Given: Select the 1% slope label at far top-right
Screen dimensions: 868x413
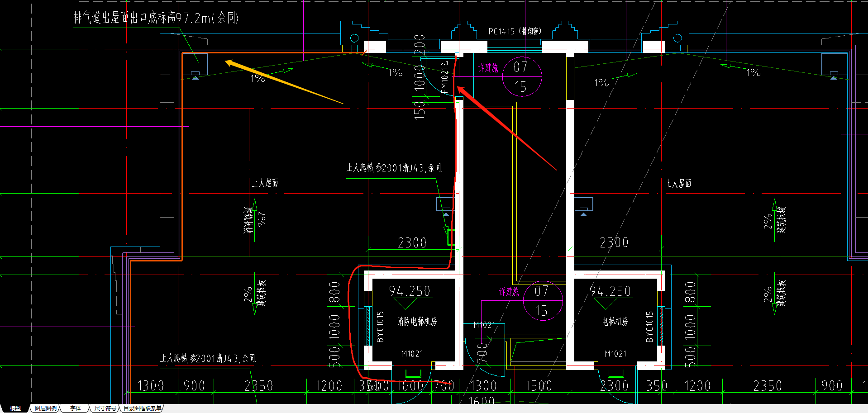Looking at the screenshot, I should (754, 72).
